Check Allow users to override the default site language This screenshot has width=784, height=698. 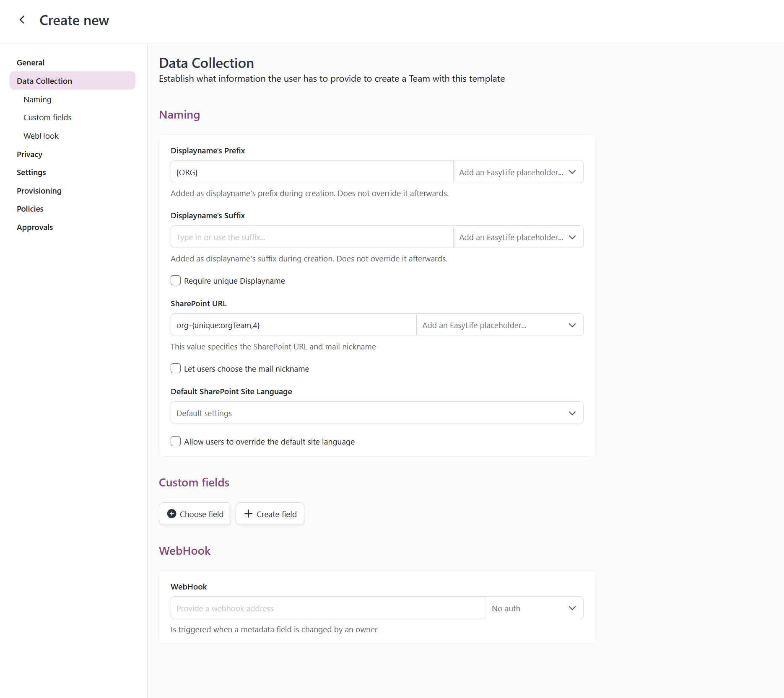tap(176, 441)
